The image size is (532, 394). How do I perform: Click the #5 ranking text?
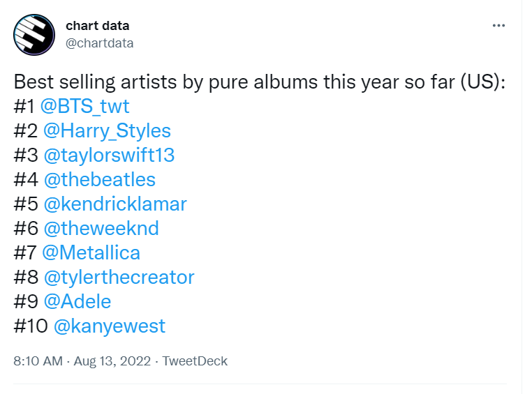tap(26, 204)
